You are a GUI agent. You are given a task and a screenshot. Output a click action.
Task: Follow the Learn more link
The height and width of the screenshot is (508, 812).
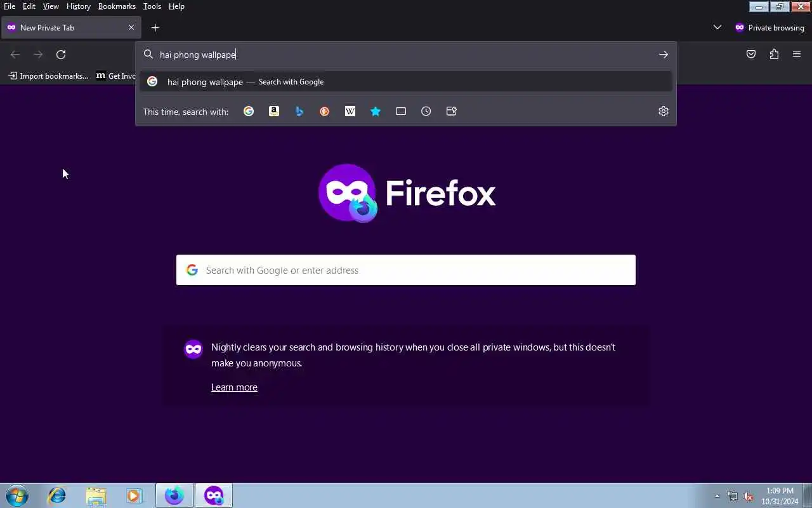(234, 387)
